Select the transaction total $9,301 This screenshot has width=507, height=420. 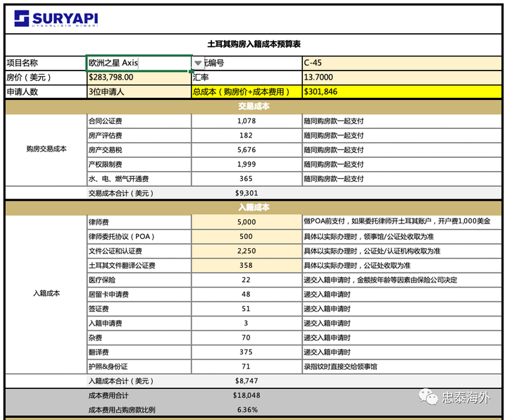pos(246,193)
